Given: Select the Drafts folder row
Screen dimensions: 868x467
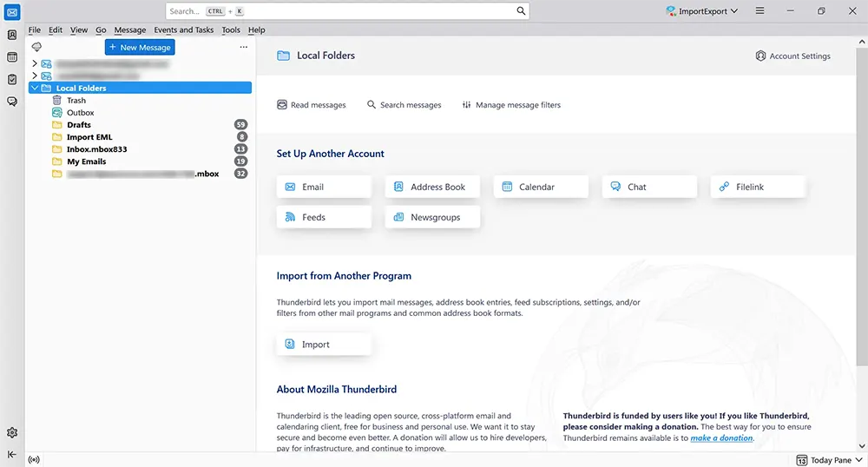Looking at the screenshot, I should pos(140,124).
